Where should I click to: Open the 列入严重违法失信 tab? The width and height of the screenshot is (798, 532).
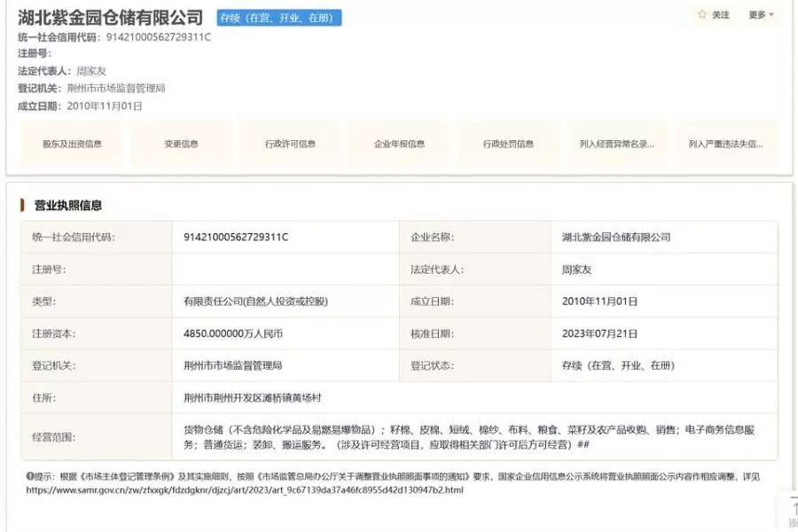point(725,144)
